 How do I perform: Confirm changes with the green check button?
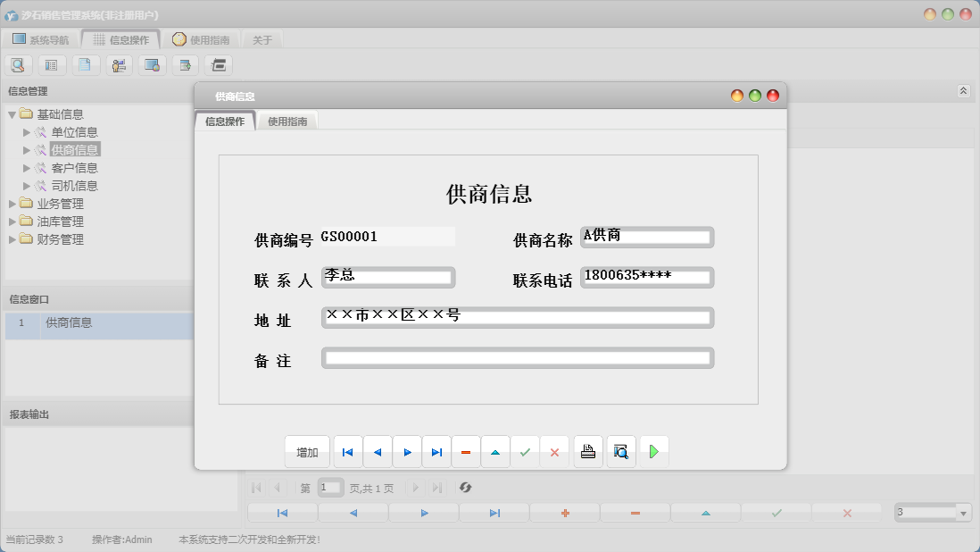526,451
